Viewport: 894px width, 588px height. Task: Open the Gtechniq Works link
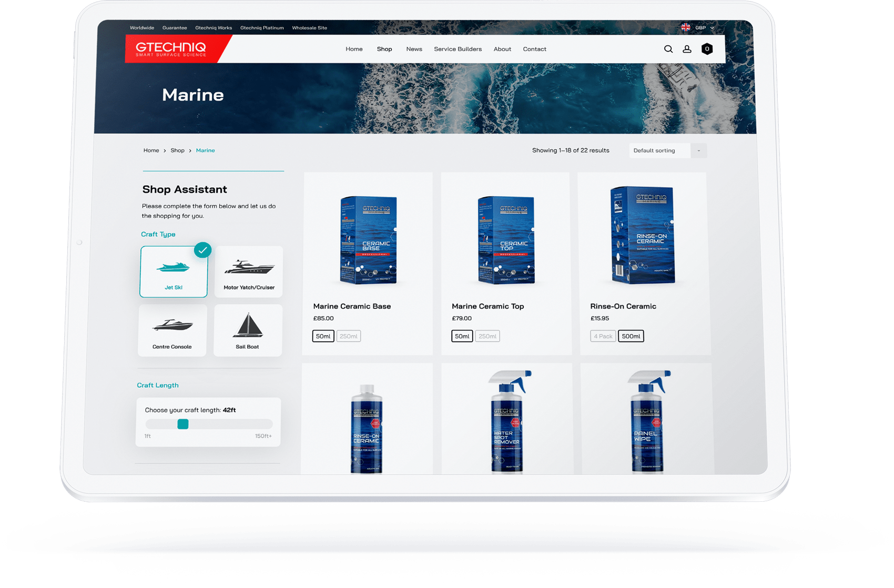214,28
